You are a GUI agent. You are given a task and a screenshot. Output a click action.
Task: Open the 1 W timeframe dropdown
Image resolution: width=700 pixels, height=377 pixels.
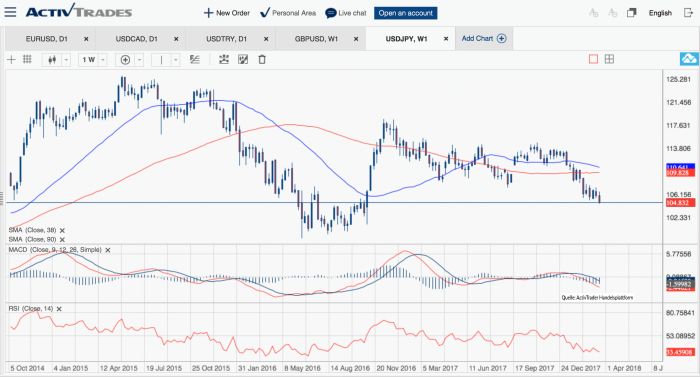(102, 59)
